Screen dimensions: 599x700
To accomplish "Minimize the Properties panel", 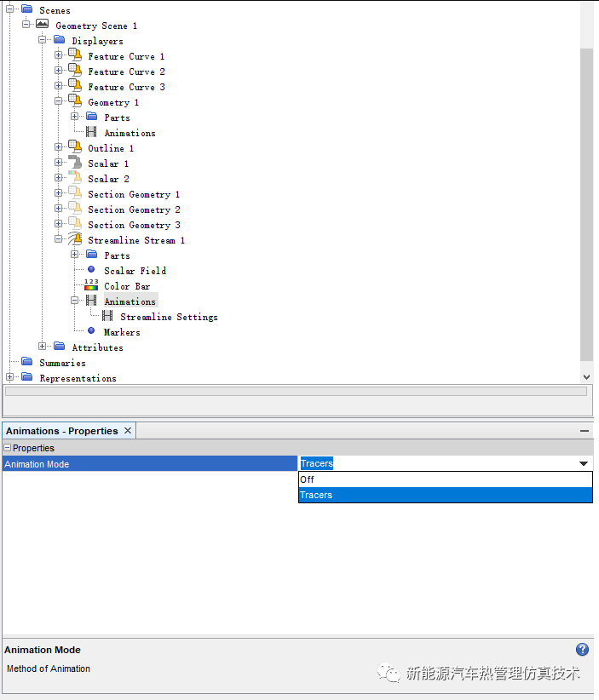I will pos(585,431).
